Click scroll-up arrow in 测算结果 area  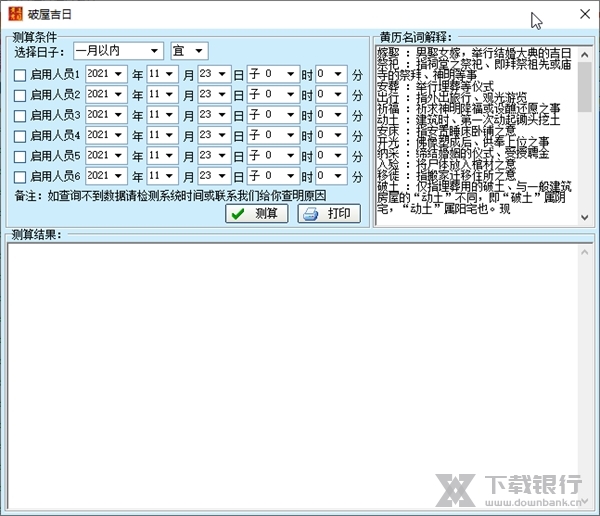(x=584, y=252)
